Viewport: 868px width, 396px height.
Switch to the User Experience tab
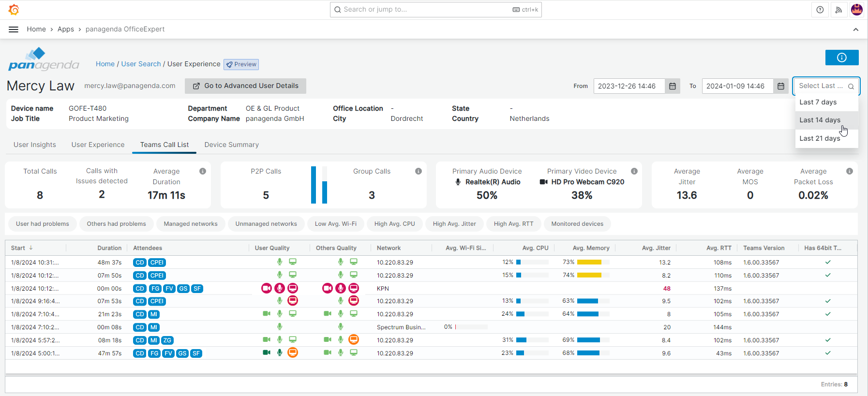tap(98, 145)
